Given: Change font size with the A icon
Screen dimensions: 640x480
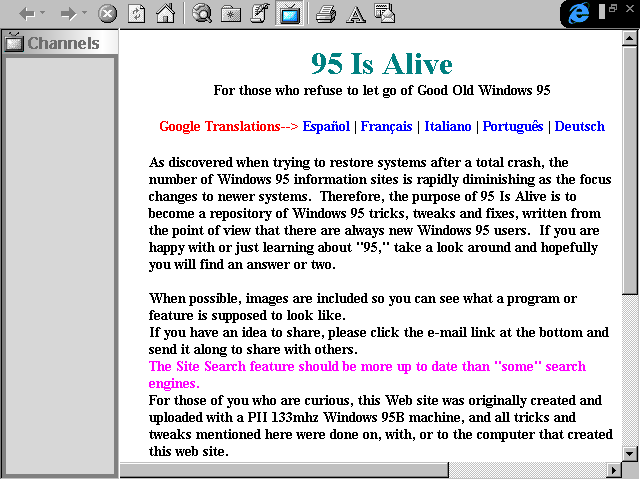Looking at the screenshot, I should (356, 15).
